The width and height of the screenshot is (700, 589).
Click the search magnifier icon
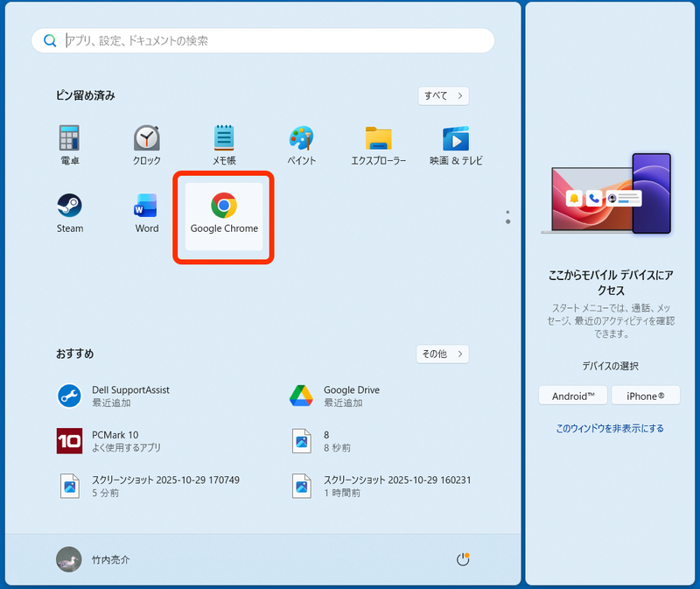pyautogui.click(x=50, y=40)
